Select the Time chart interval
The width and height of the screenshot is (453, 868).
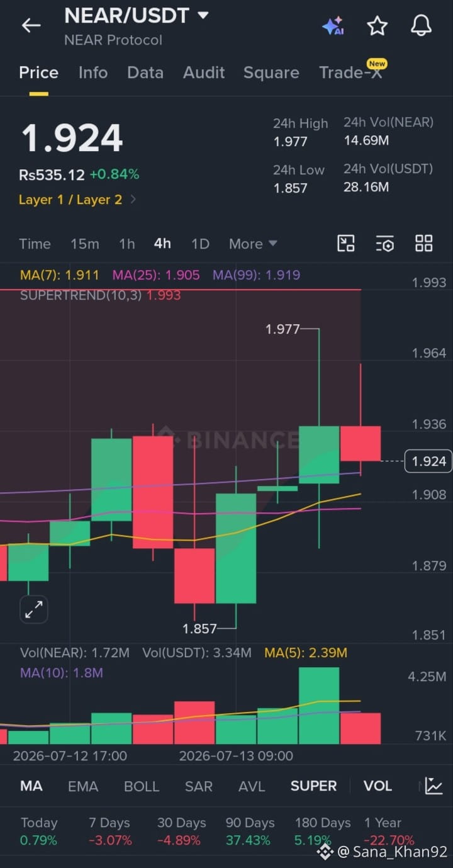(35, 244)
